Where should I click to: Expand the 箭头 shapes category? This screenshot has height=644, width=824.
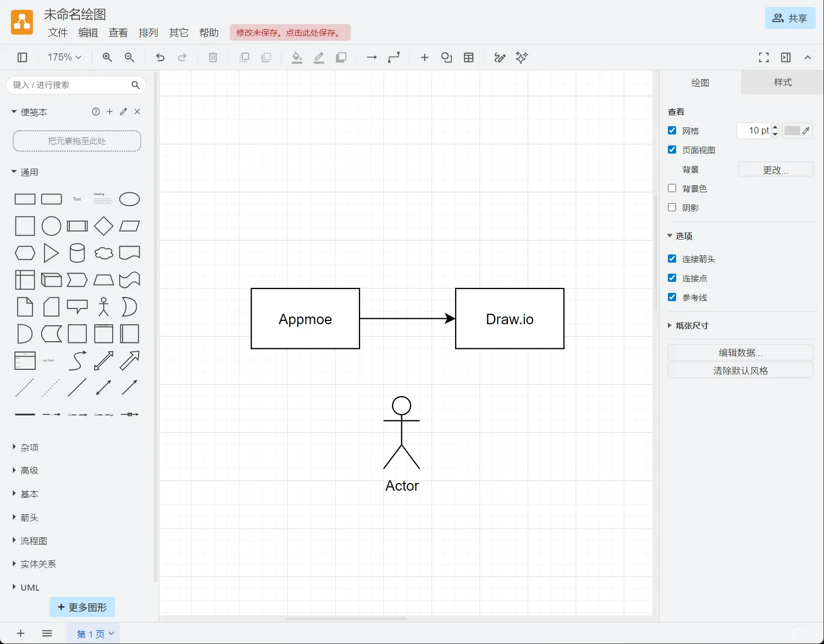pos(25,518)
